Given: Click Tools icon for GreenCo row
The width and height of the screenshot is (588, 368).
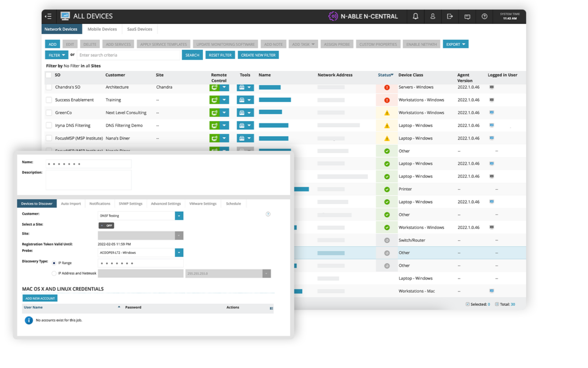Looking at the screenshot, I should point(242,113).
